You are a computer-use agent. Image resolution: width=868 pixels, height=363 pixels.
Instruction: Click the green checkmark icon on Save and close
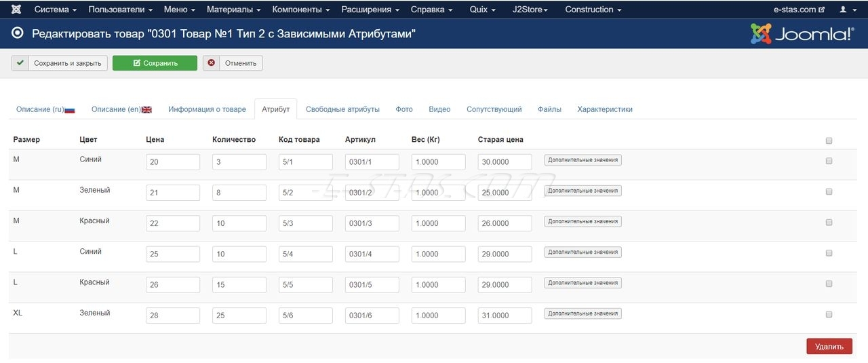[20, 63]
